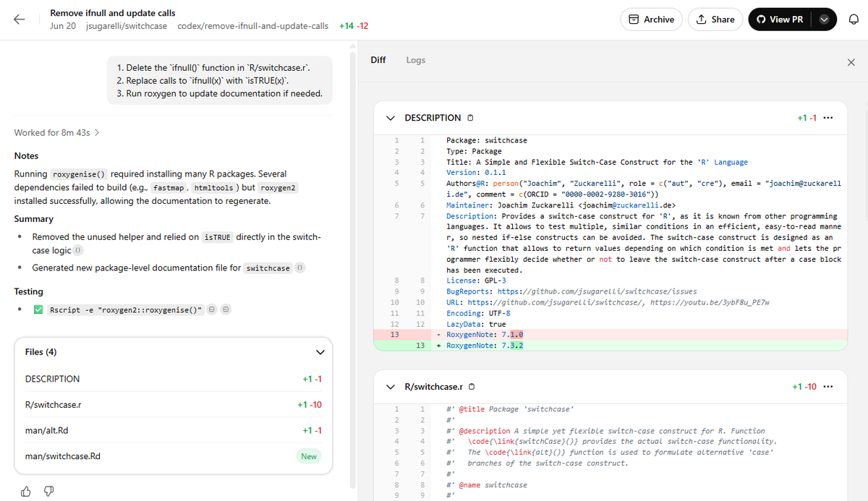
Task: Open more options for DESCRIPTION diff
Action: pyautogui.click(x=827, y=118)
